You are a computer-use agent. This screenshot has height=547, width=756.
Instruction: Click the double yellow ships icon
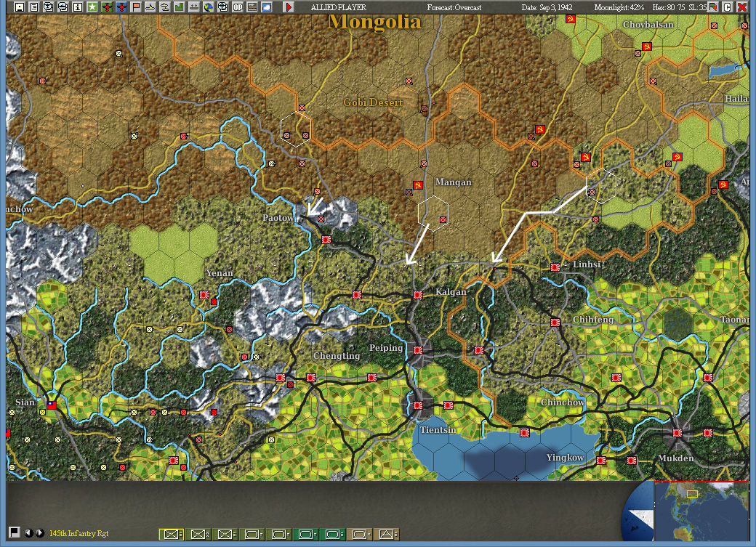click(x=165, y=7)
